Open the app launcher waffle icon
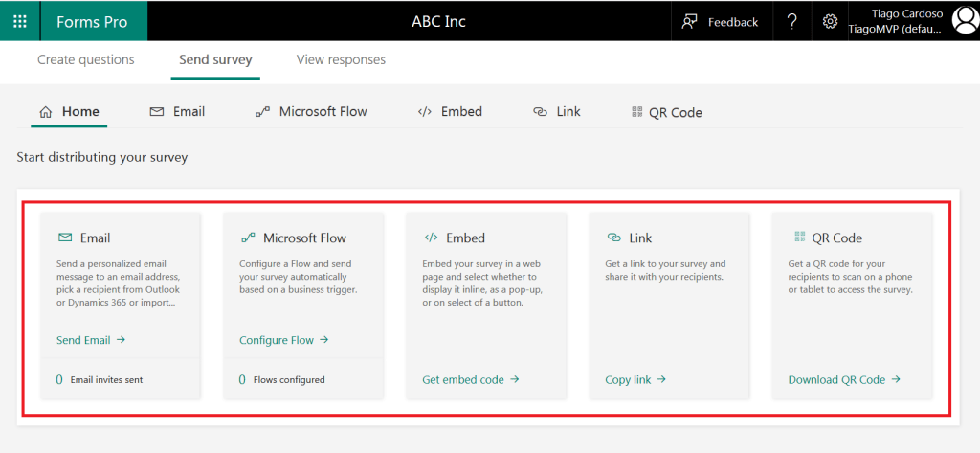Screen dimensions: 980x453 click(20, 21)
